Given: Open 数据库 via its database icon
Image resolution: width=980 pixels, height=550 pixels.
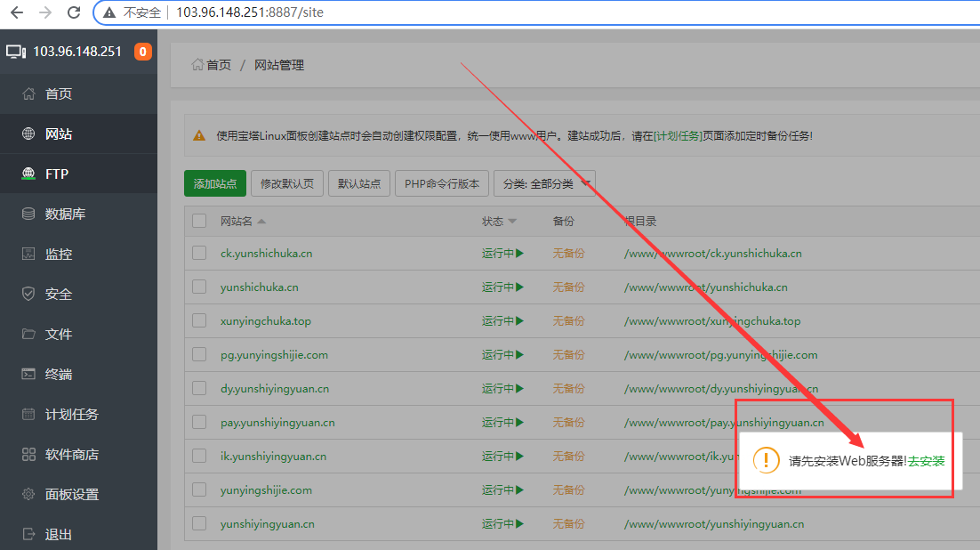Looking at the screenshot, I should [28, 214].
